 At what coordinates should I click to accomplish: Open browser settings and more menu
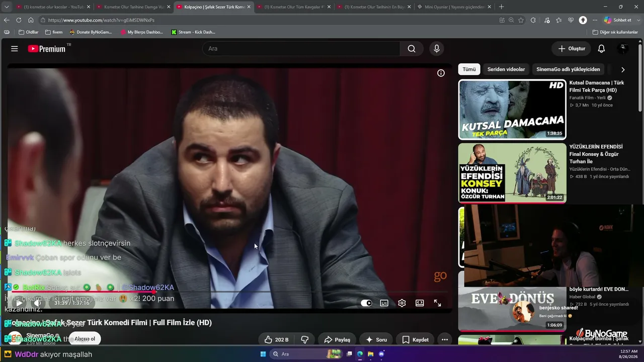(595, 20)
